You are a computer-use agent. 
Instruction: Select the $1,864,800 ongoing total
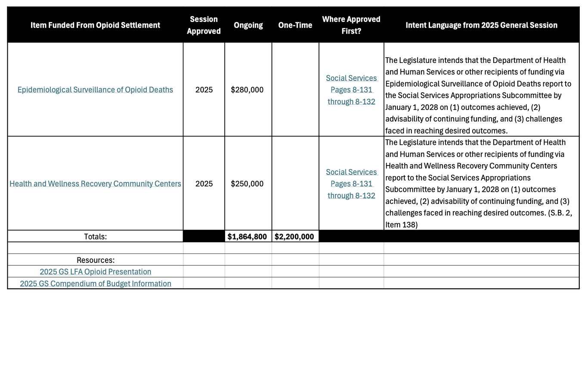(x=248, y=237)
